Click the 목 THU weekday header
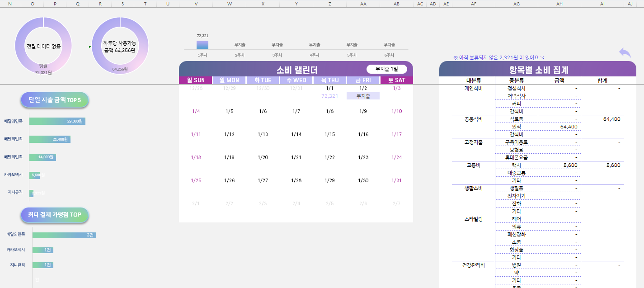 (x=329, y=80)
